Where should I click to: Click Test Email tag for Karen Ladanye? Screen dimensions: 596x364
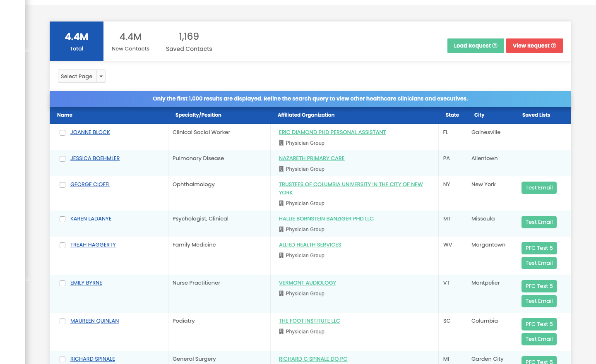pyautogui.click(x=539, y=222)
